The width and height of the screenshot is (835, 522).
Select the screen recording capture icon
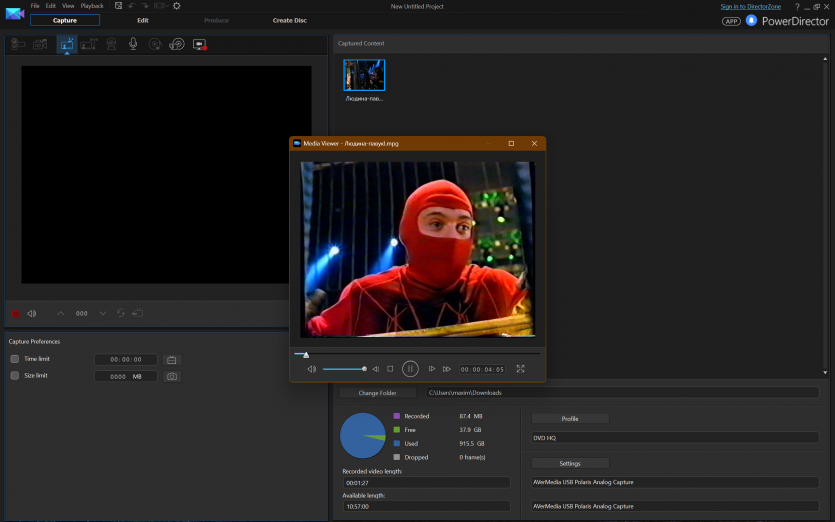tap(199, 44)
